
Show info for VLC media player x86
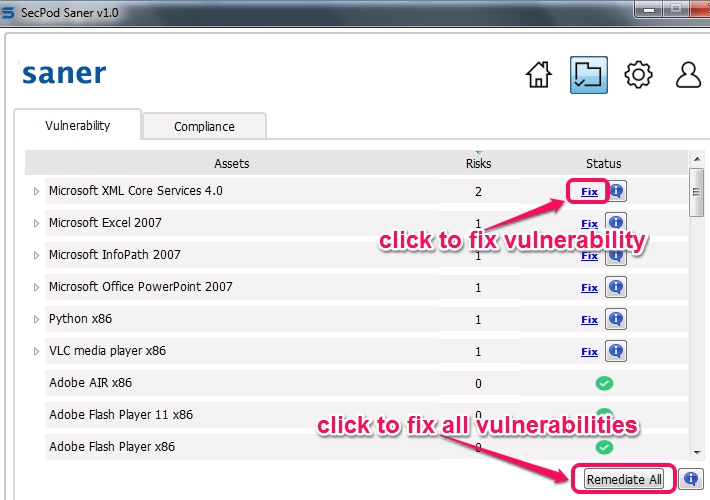616,351
